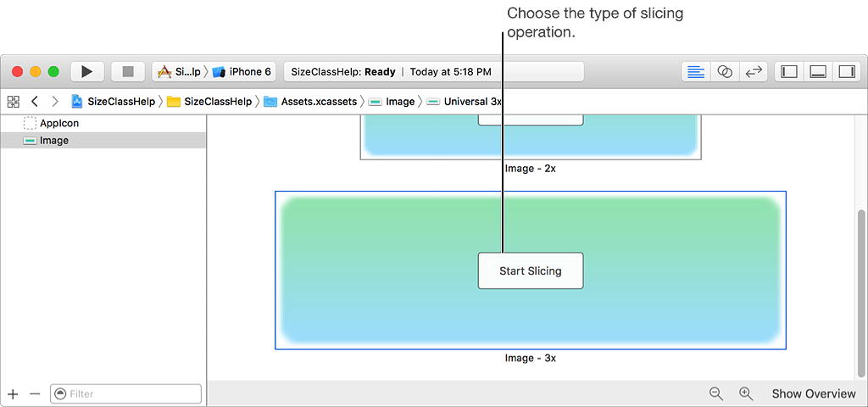Switch to the Standard editor

697,71
